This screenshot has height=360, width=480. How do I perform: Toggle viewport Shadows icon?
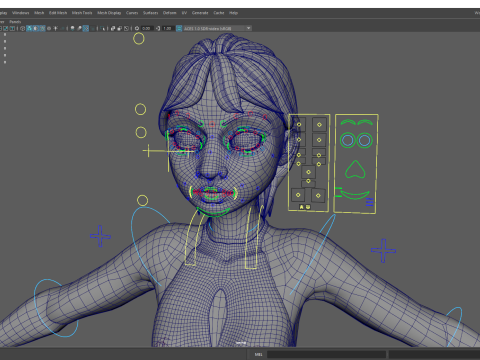pos(62,28)
